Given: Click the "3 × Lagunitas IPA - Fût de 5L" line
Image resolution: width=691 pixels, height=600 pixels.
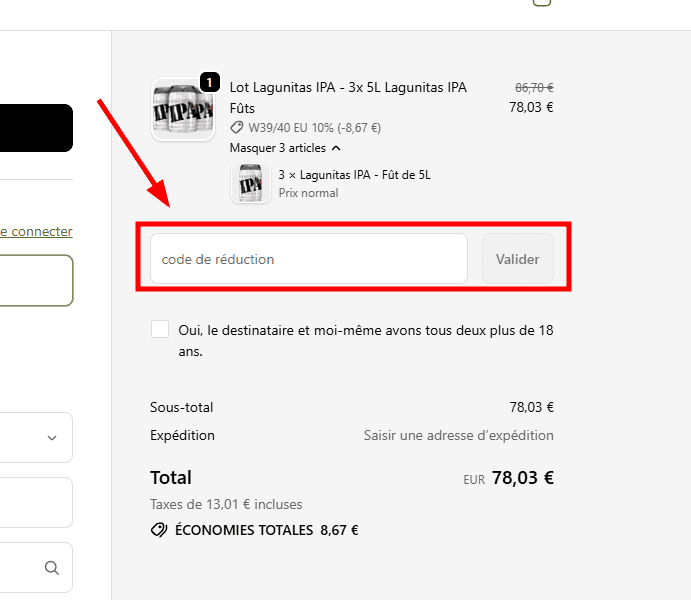Looking at the screenshot, I should point(354,175).
